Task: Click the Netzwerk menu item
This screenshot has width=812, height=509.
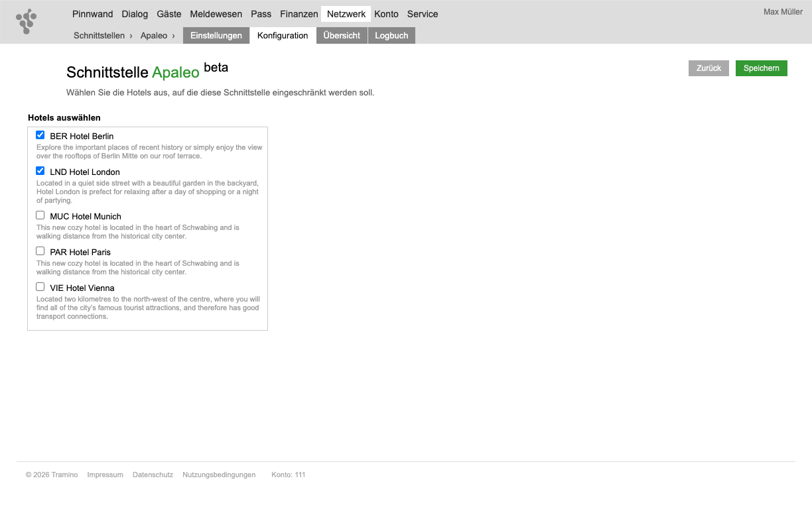Action: pos(346,14)
